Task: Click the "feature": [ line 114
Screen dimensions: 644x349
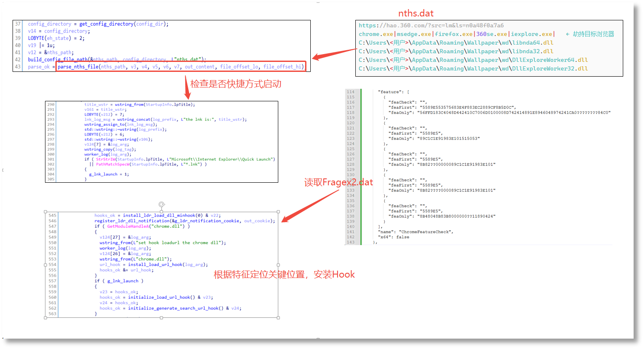Action: point(394,92)
